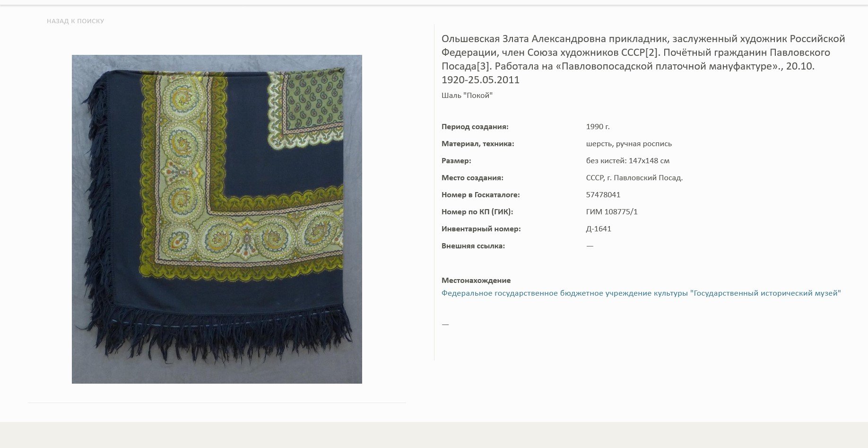The image size is (868, 448).
Task: Go back via НАЗАД К ПОИСКУ link
Action: 75,21
